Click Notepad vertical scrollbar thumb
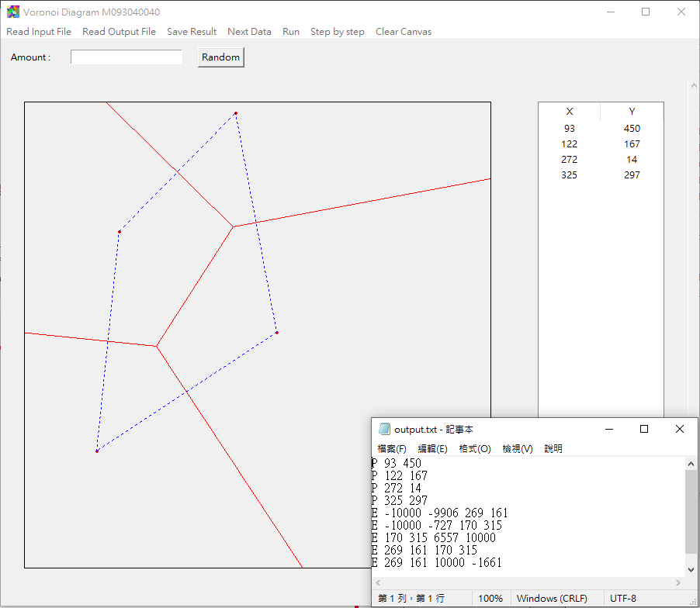 coord(691,511)
